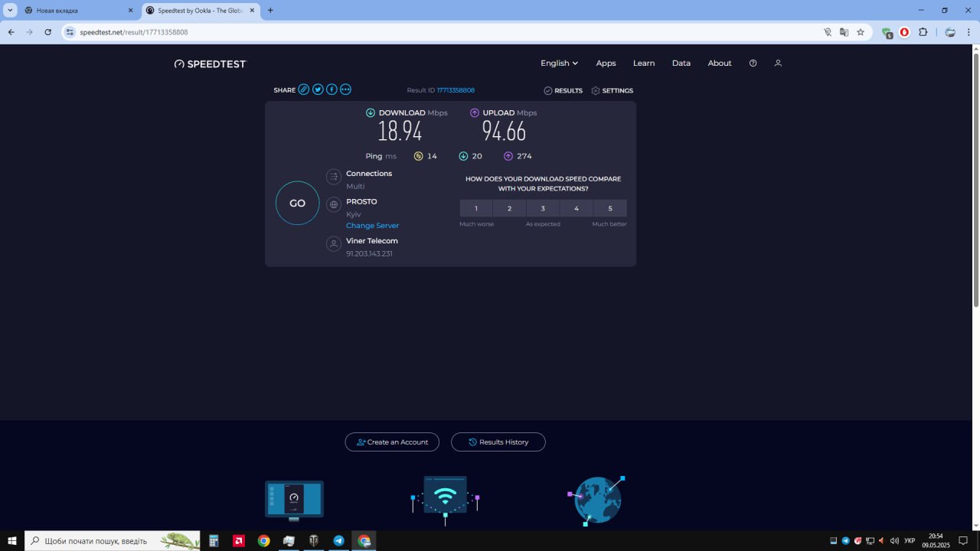The image size is (980, 551).
Task: Click the Viner Telecom provider name
Action: [x=372, y=241]
